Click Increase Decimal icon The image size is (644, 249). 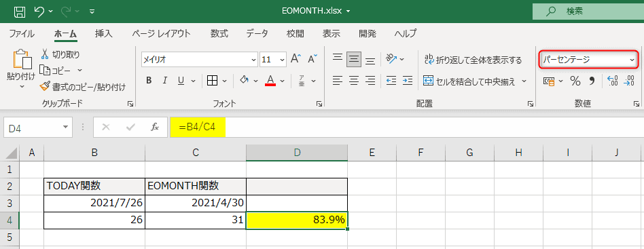pyautogui.click(x=613, y=81)
